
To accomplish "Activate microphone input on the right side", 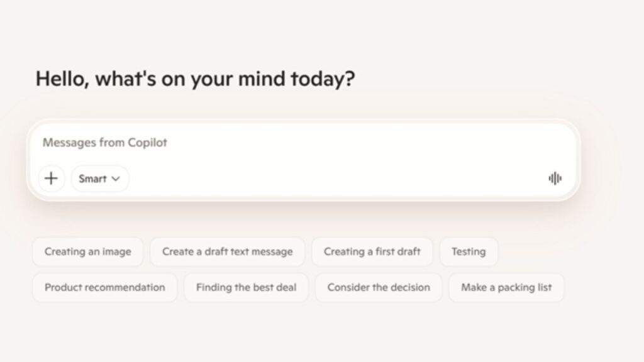I will pyautogui.click(x=554, y=178).
